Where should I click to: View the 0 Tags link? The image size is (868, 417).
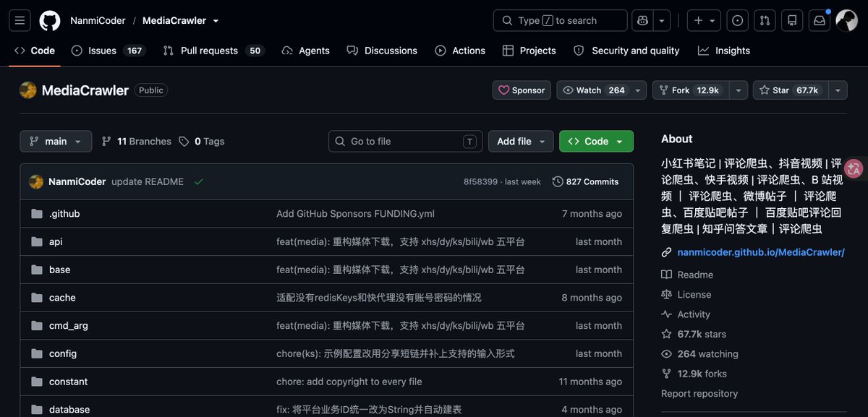(x=202, y=142)
